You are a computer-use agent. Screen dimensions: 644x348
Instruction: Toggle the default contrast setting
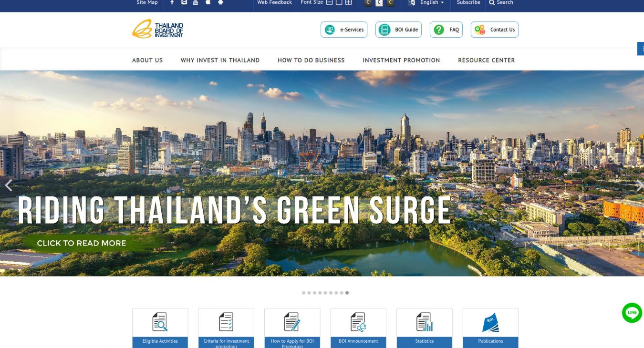(367, 2)
